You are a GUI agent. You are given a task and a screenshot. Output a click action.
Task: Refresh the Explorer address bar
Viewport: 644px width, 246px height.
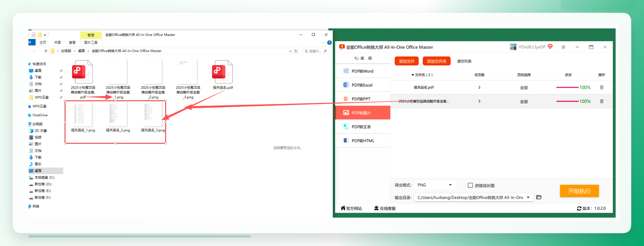pos(296,51)
